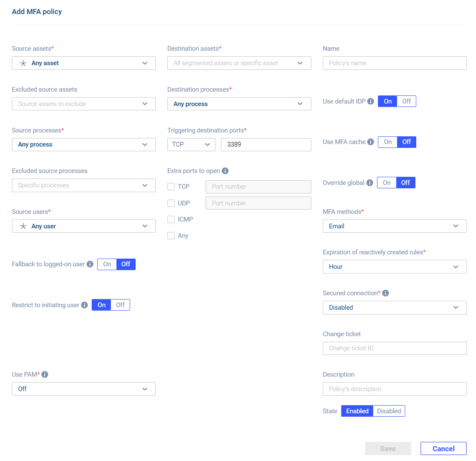476x461 pixels.
Task: Click Fallback to logged-on user info icon
Action: point(90,264)
